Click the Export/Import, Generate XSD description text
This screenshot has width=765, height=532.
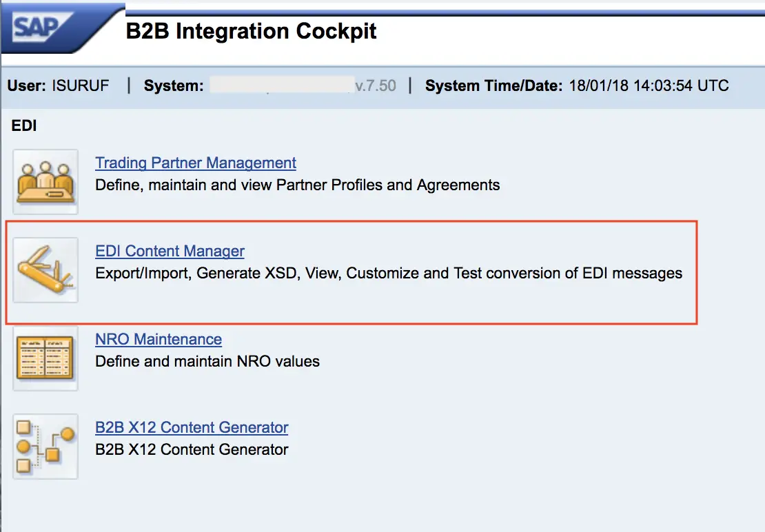[x=389, y=274]
